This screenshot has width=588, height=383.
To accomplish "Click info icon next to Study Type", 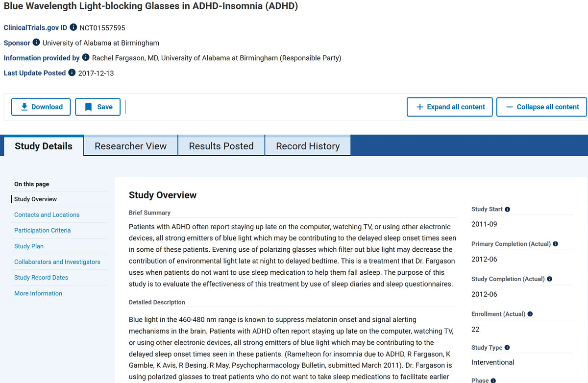I will pos(507,348).
